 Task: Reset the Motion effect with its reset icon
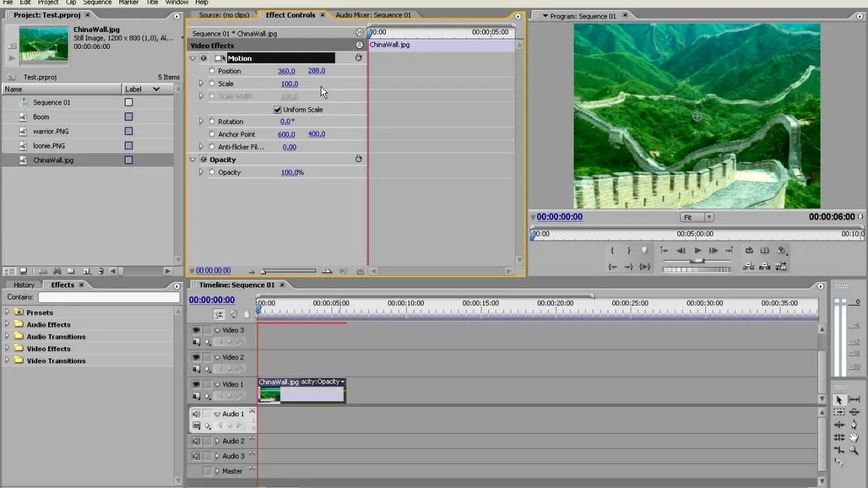pyautogui.click(x=359, y=58)
